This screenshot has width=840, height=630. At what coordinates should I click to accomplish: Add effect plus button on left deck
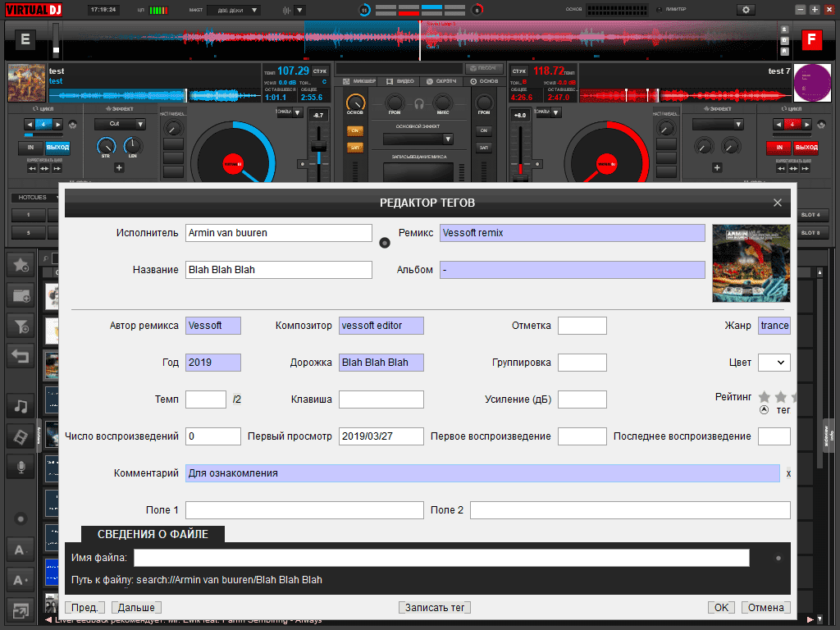(119, 167)
